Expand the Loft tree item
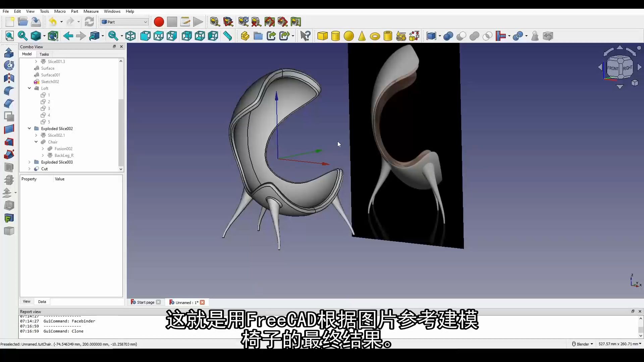 point(29,88)
